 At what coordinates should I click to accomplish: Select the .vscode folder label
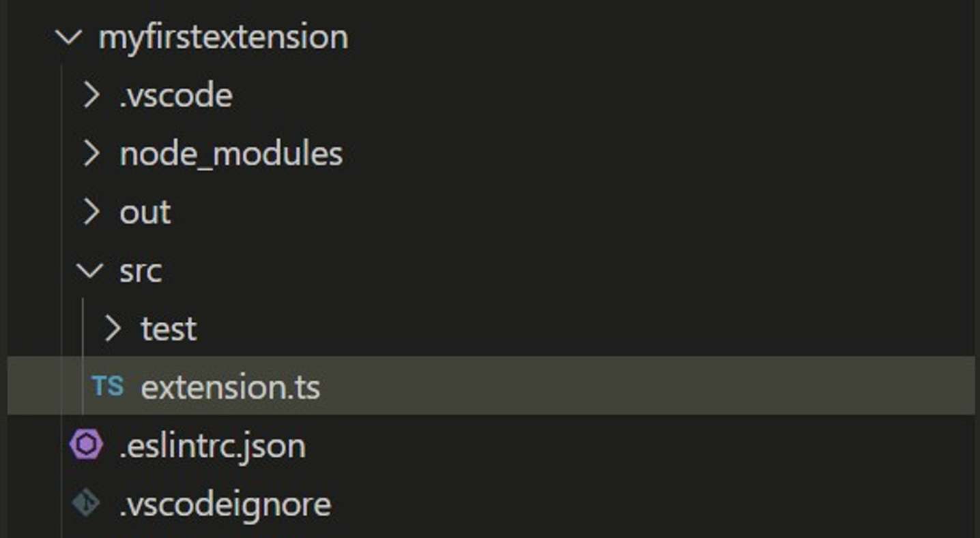pyautogui.click(x=176, y=95)
